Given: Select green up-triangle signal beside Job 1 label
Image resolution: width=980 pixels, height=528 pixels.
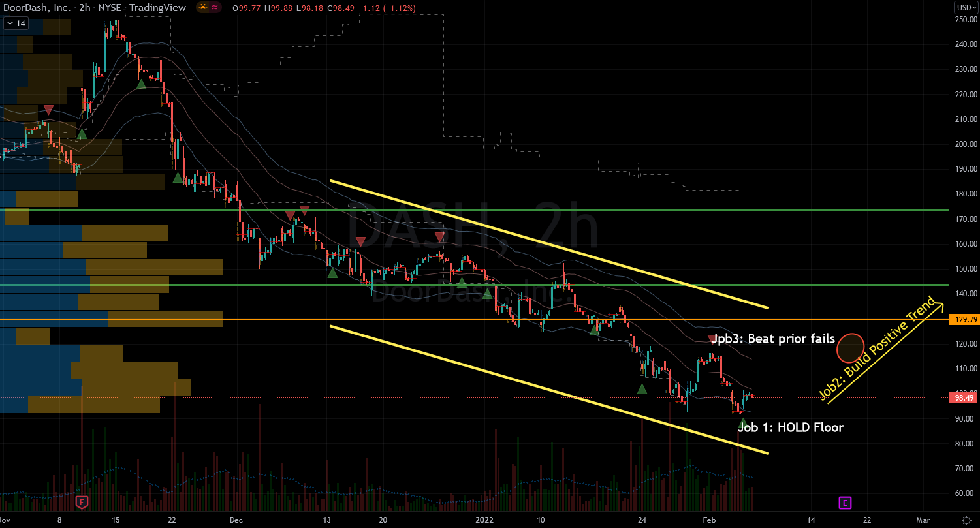Looking at the screenshot, I should (x=743, y=424).
